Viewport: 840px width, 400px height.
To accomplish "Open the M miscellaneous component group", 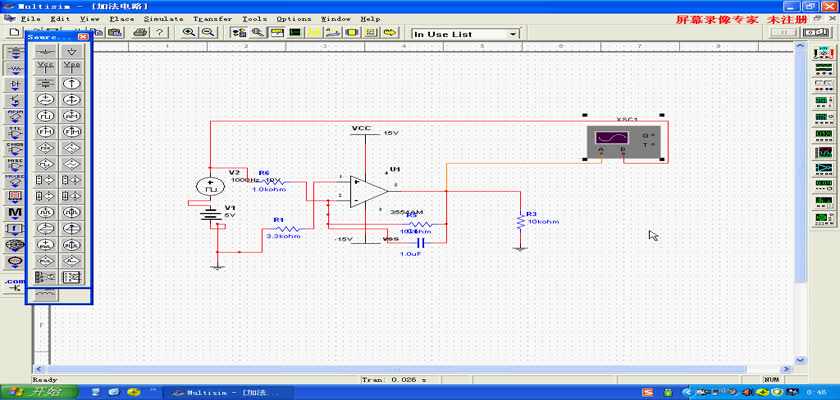I will (x=15, y=213).
